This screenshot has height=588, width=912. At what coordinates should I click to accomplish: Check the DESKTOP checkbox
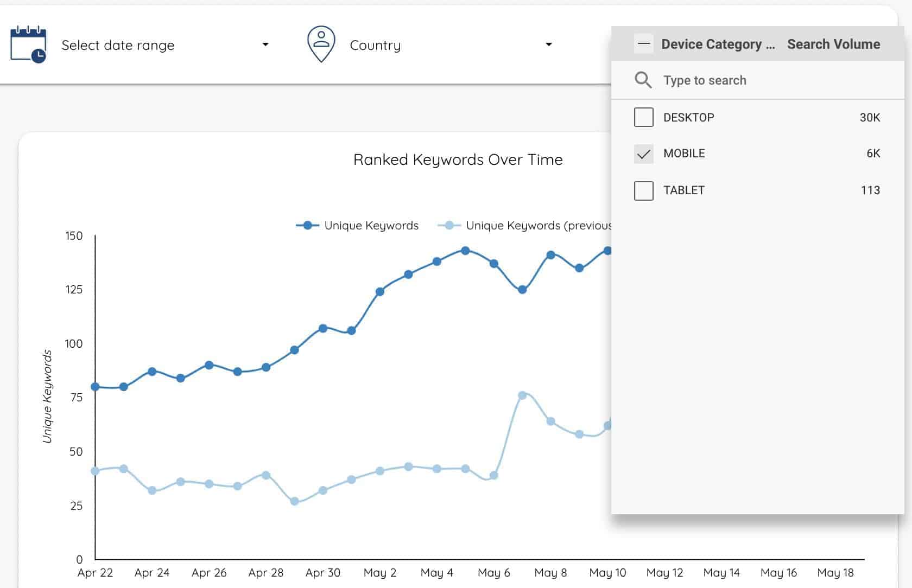click(x=643, y=117)
